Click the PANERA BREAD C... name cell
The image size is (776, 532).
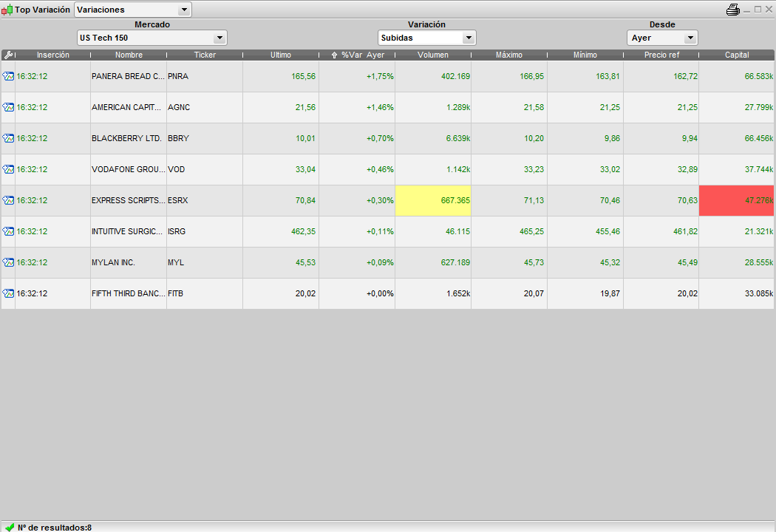point(129,76)
